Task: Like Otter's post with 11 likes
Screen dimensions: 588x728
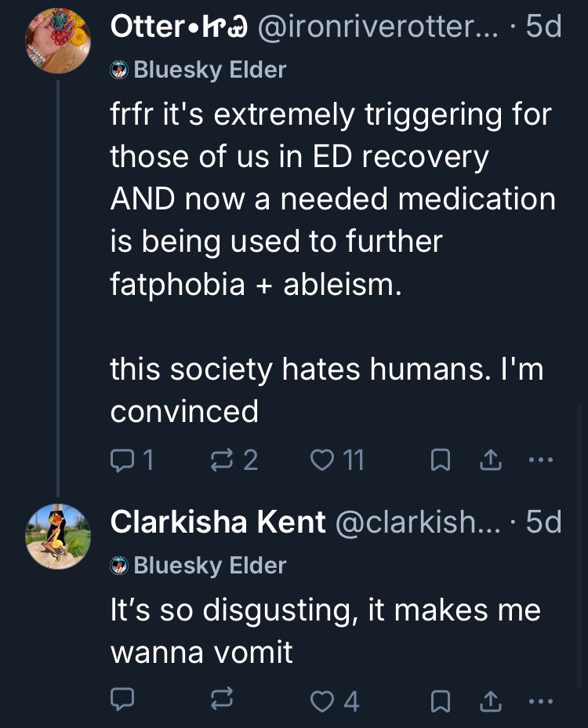Action: point(321,460)
